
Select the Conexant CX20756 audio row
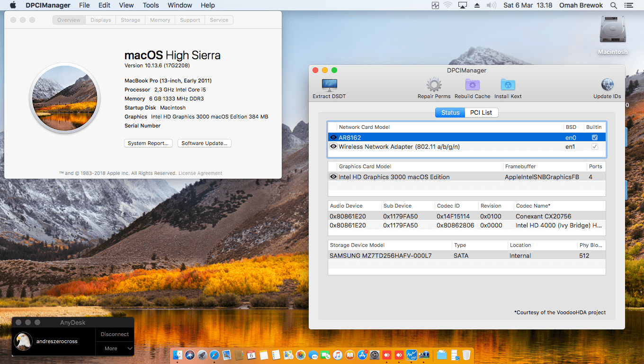(x=466, y=216)
